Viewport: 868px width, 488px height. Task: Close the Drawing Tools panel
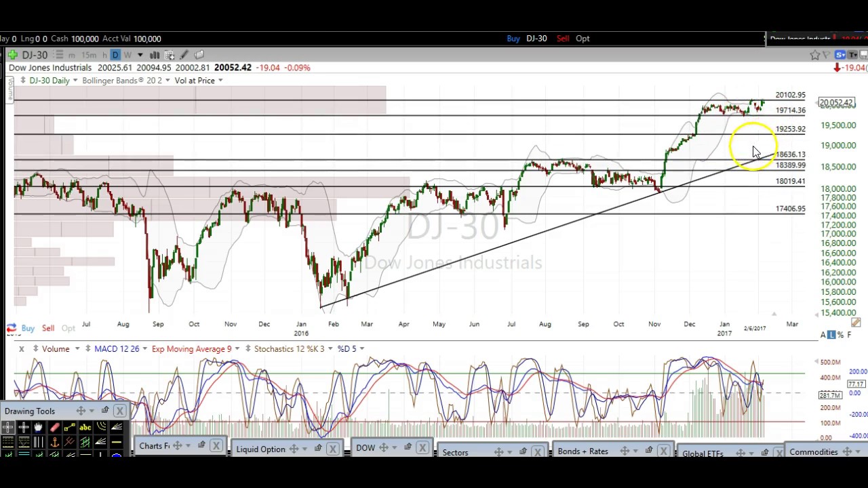click(120, 411)
